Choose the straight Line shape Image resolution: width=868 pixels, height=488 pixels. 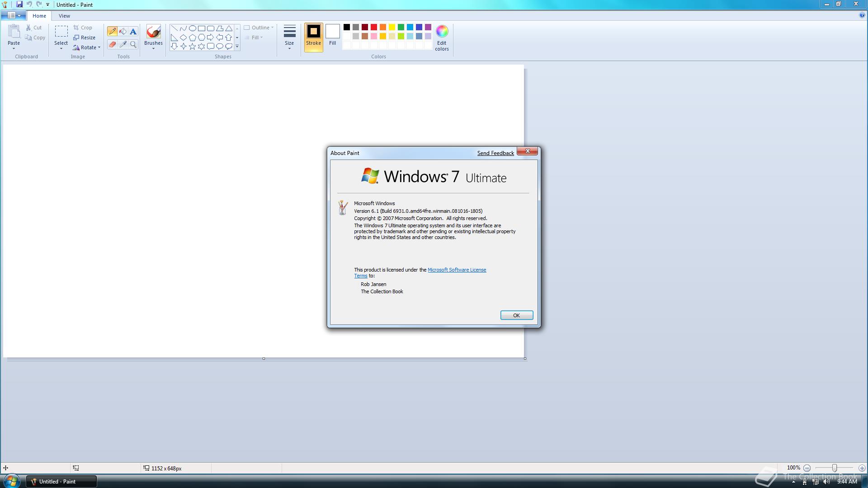coord(174,28)
